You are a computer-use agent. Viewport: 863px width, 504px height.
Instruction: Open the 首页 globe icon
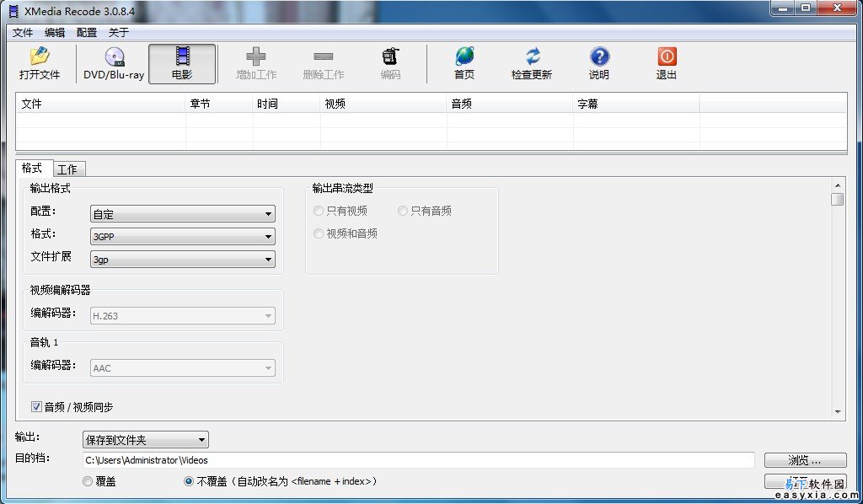tap(464, 64)
